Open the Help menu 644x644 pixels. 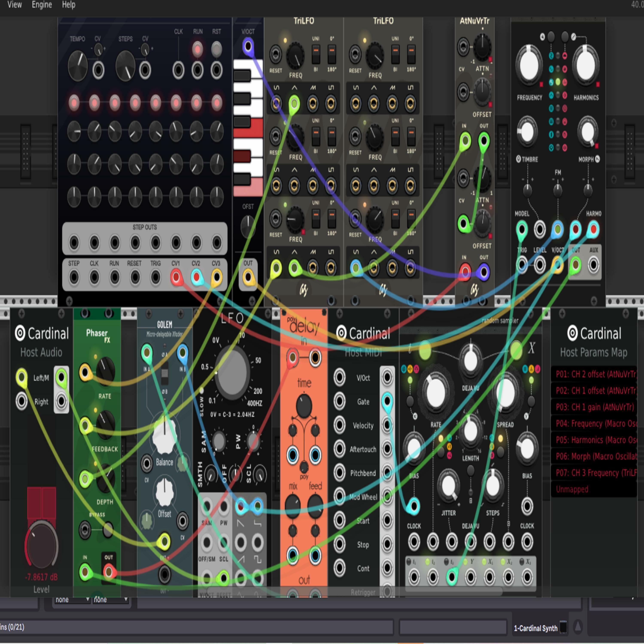click(69, 5)
